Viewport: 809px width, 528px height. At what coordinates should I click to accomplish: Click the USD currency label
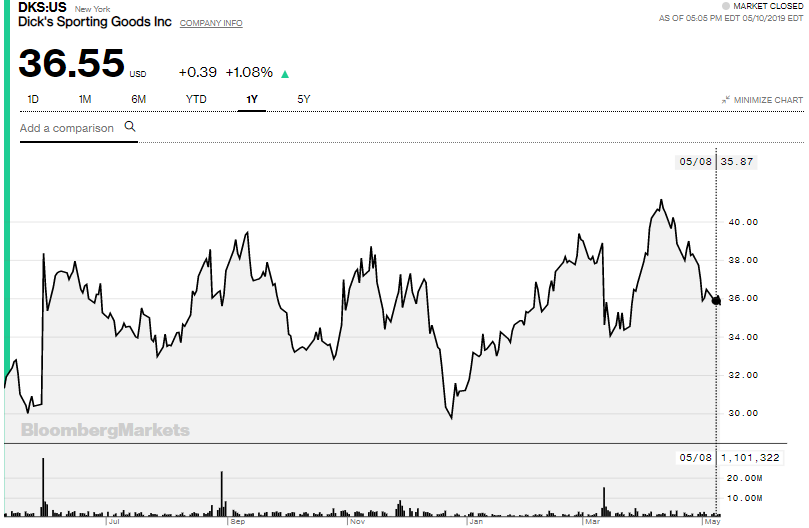coord(138,74)
